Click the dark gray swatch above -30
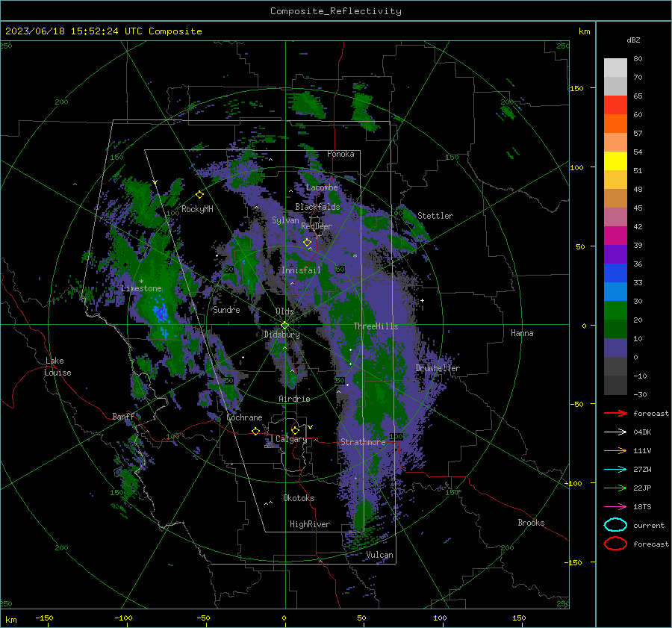 point(615,385)
